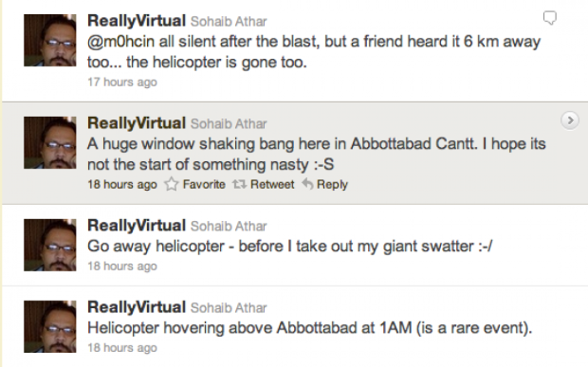Image resolution: width=588 pixels, height=367 pixels.
Task: Open the avatar on the Abbottabad Cantt tweet
Action: coord(50,142)
